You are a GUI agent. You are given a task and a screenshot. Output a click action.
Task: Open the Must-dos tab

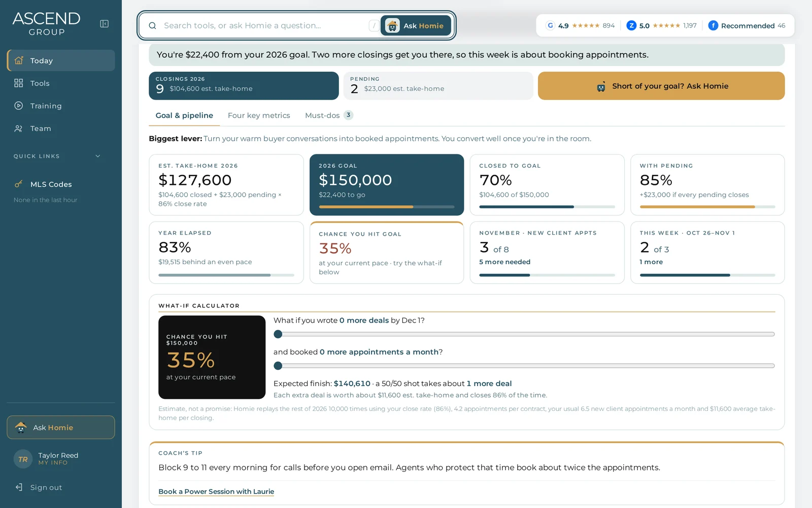tap(329, 115)
